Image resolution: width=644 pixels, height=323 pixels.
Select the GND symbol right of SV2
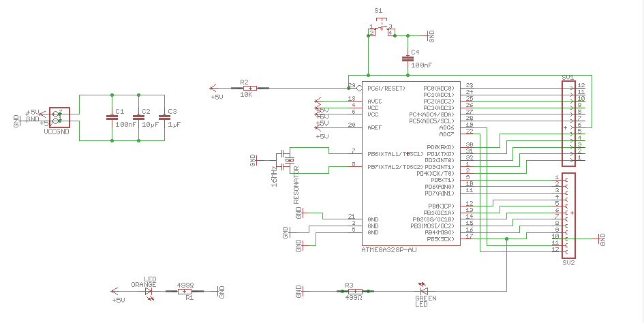tap(601, 239)
